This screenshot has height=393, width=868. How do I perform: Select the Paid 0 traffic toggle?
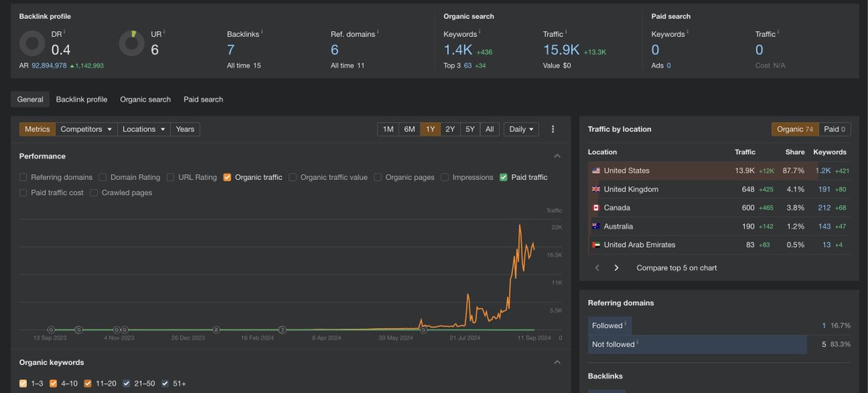pos(834,129)
